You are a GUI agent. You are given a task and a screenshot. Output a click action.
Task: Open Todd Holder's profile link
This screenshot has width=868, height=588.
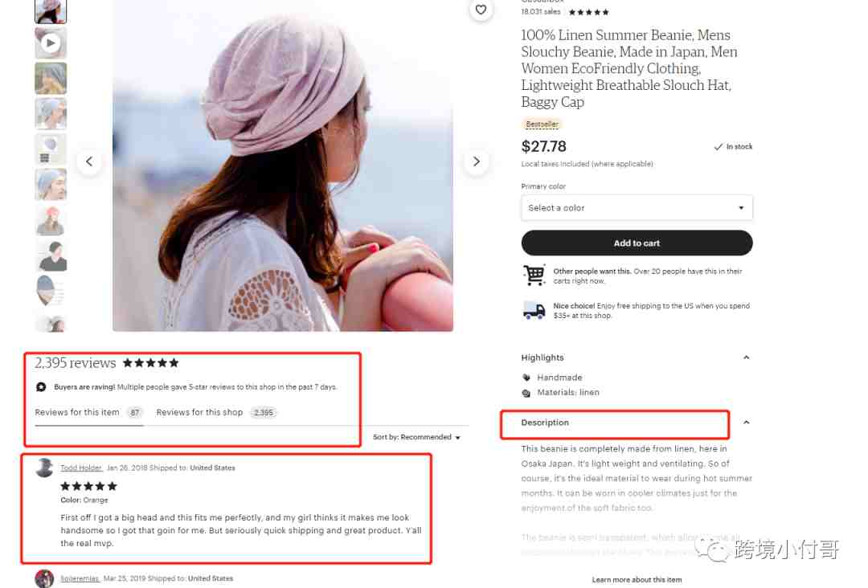[x=81, y=468]
